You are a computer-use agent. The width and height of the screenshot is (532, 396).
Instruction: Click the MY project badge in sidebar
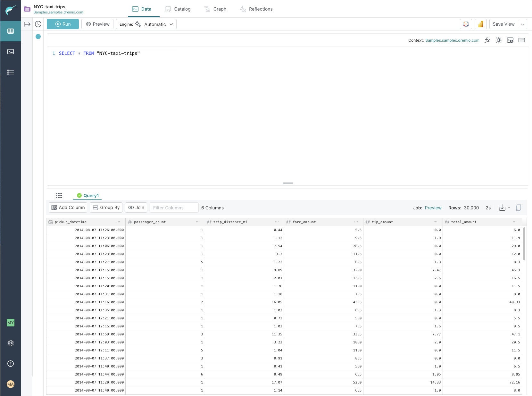(x=11, y=323)
